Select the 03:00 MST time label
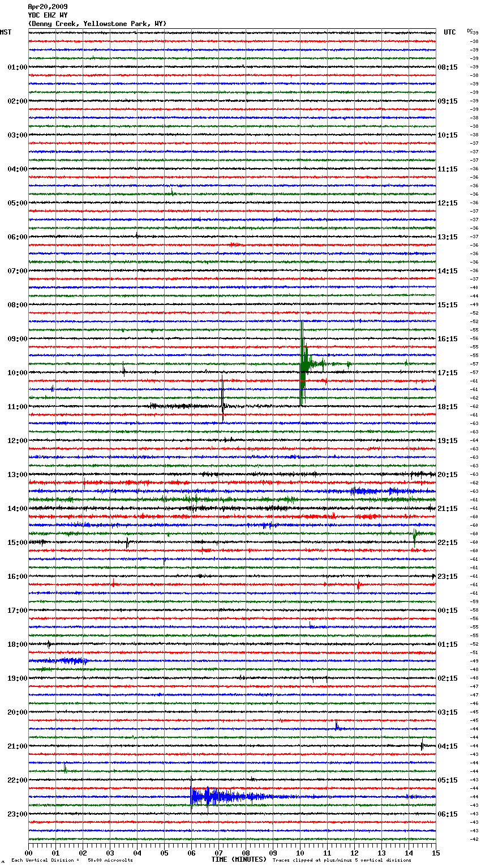This screenshot has height=868, width=481. click(x=18, y=135)
